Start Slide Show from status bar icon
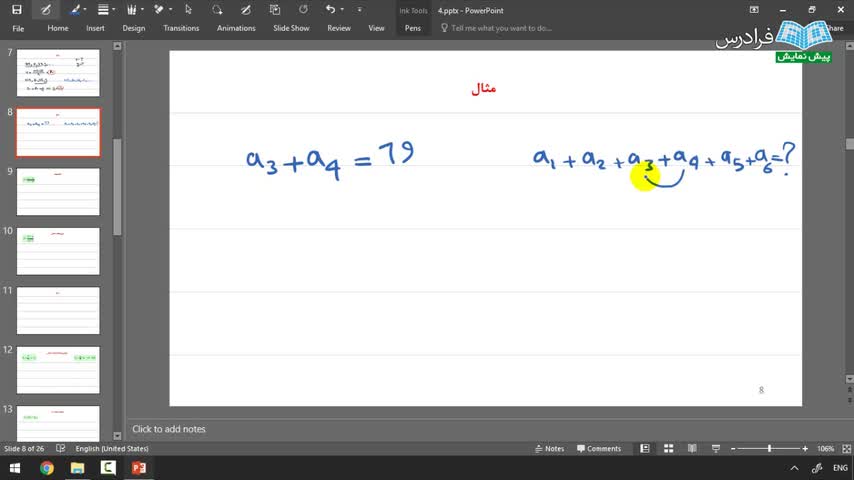Image resolution: width=854 pixels, height=480 pixels. [716, 448]
